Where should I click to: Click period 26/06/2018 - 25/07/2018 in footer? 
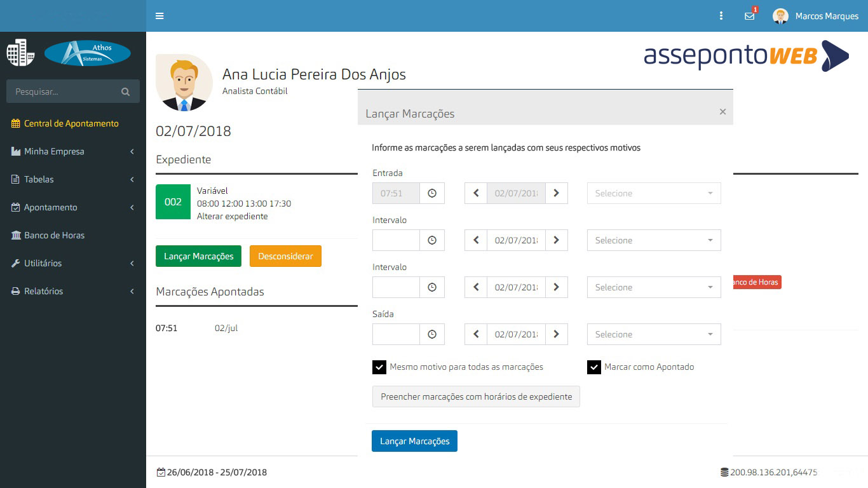tap(212, 472)
